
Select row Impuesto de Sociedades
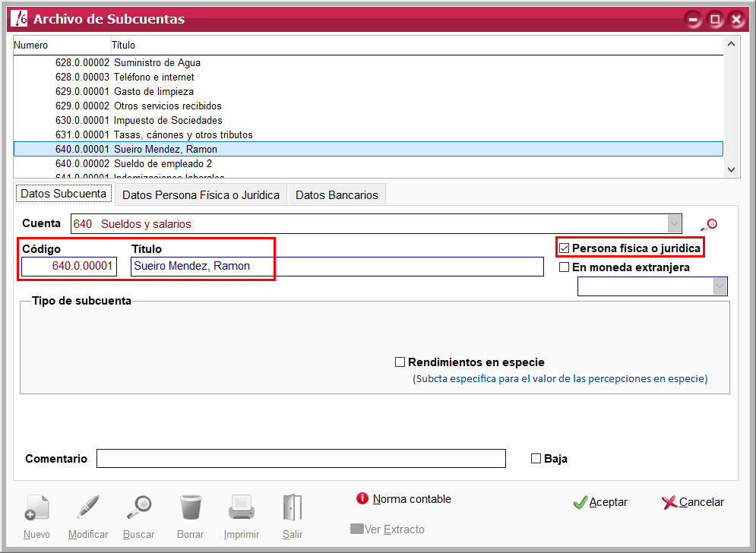pos(369,121)
